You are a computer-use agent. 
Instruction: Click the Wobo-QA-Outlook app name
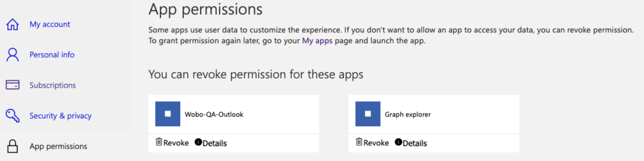click(x=214, y=114)
